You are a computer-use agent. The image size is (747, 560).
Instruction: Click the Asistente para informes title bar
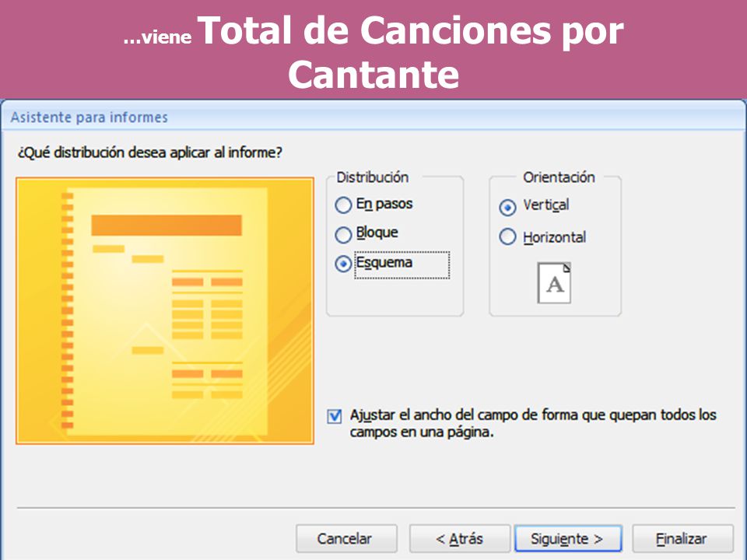(x=373, y=117)
